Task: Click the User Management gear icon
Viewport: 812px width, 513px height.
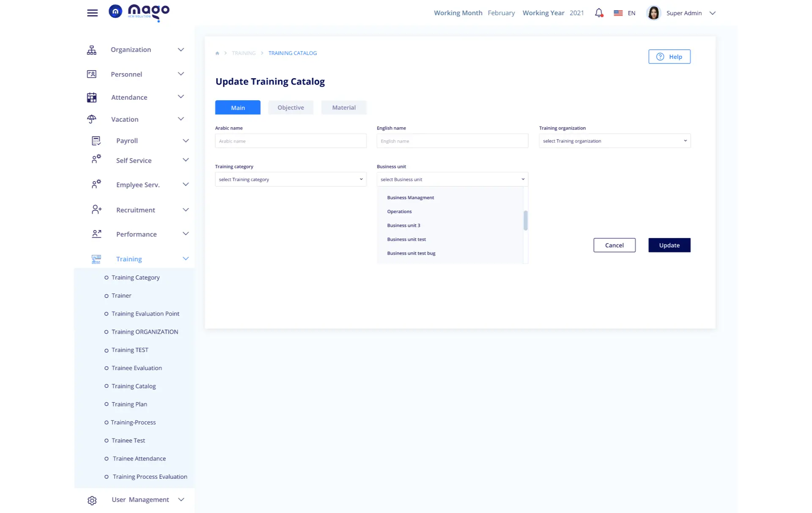Action: [x=92, y=500]
